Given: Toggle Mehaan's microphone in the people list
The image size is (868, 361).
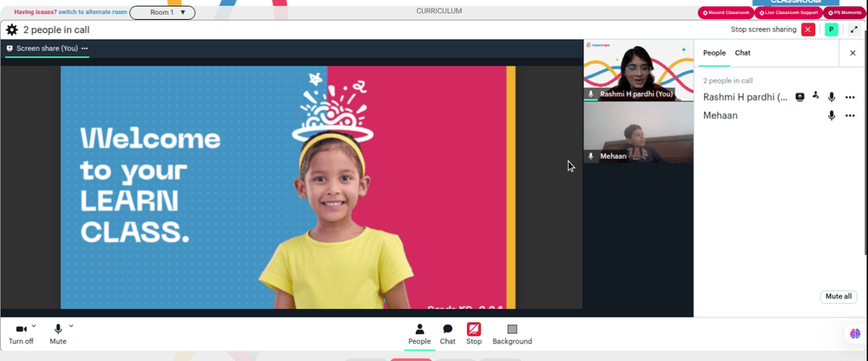Looking at the screenshot, I should (831, 115).
